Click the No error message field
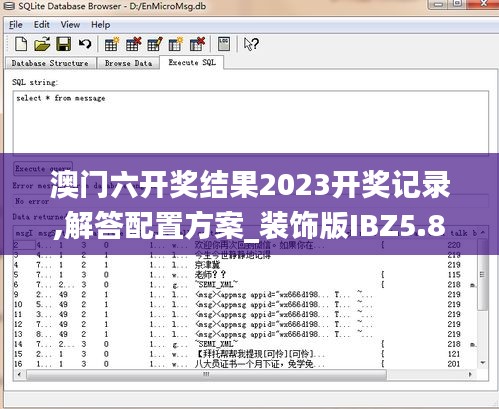 tap(251, 201)
